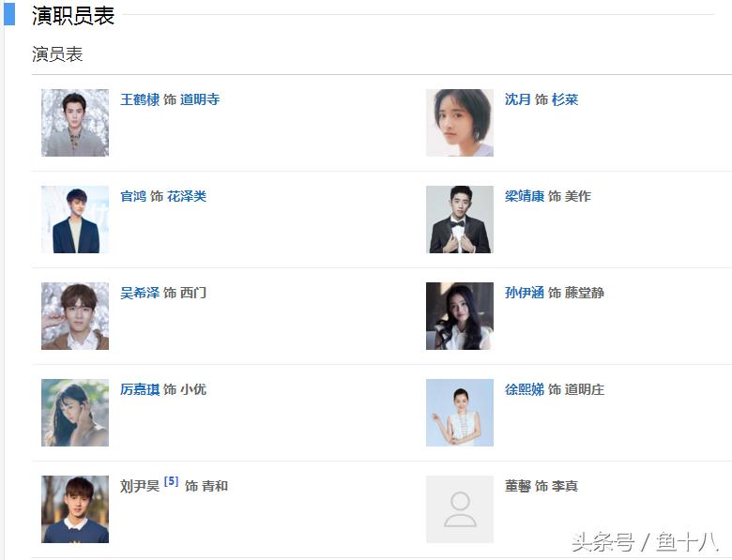Click the [5] reference superscript

(x=171, y=482)
